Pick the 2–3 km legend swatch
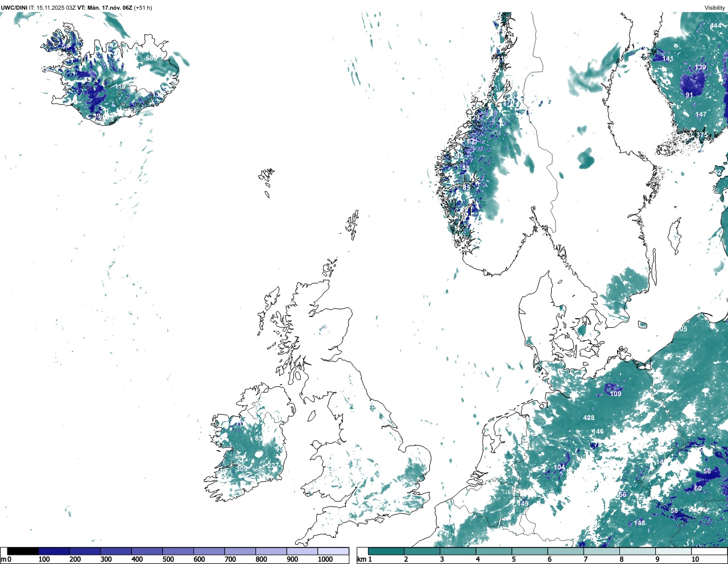This screenshot has height=564, width=728. click(422, 551)
